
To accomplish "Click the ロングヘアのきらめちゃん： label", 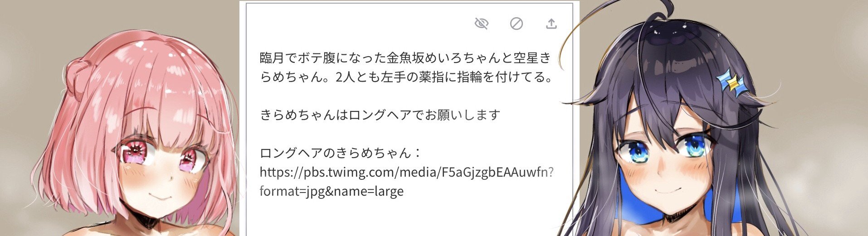I will pos(341,153).
